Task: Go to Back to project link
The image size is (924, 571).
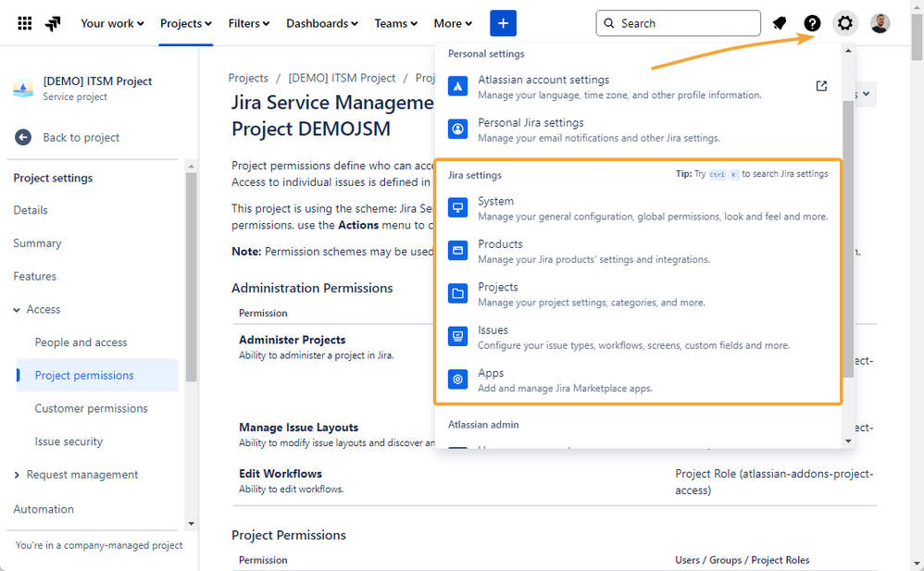Action: coord(81,137)
